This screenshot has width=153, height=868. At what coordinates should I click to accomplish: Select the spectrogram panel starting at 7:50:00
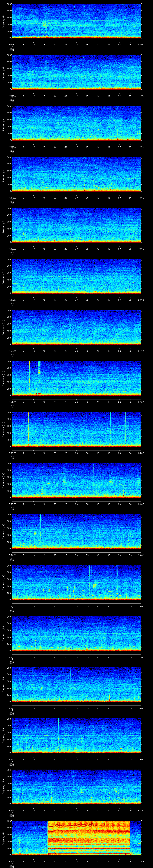click(76, 327)
